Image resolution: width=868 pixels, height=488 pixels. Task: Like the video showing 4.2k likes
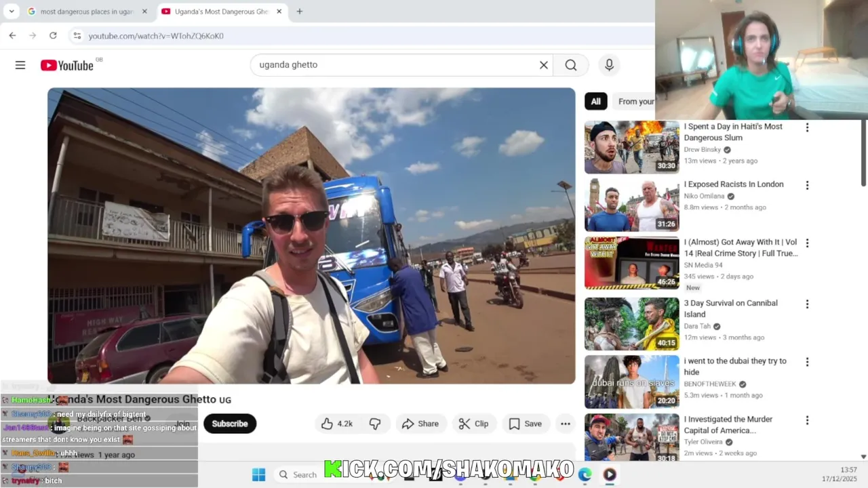[x=336, y=424]
